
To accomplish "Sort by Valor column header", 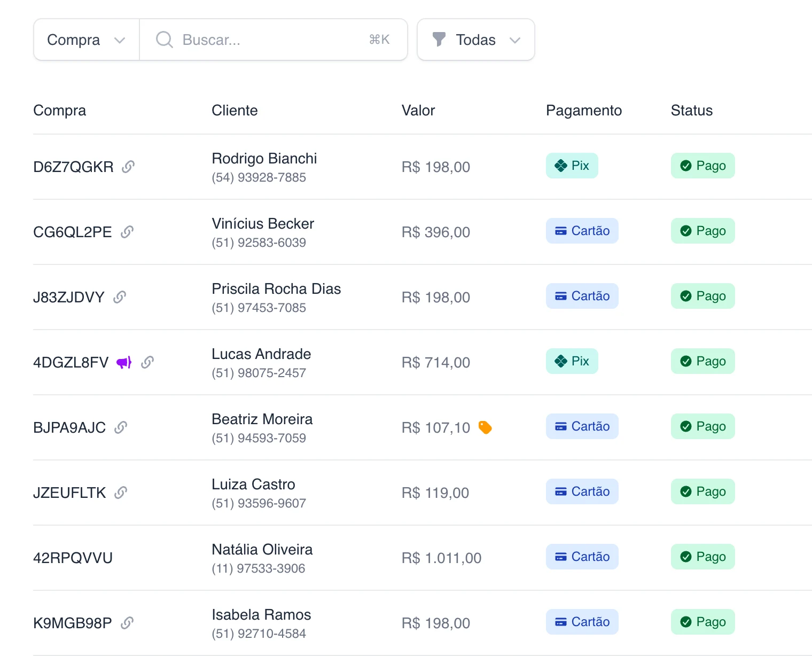I will coord(418,111).
